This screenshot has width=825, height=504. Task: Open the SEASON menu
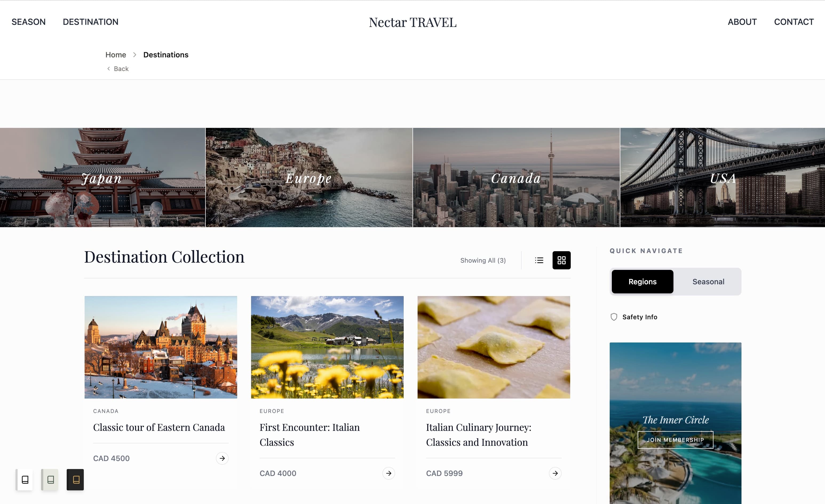[29, 22]
